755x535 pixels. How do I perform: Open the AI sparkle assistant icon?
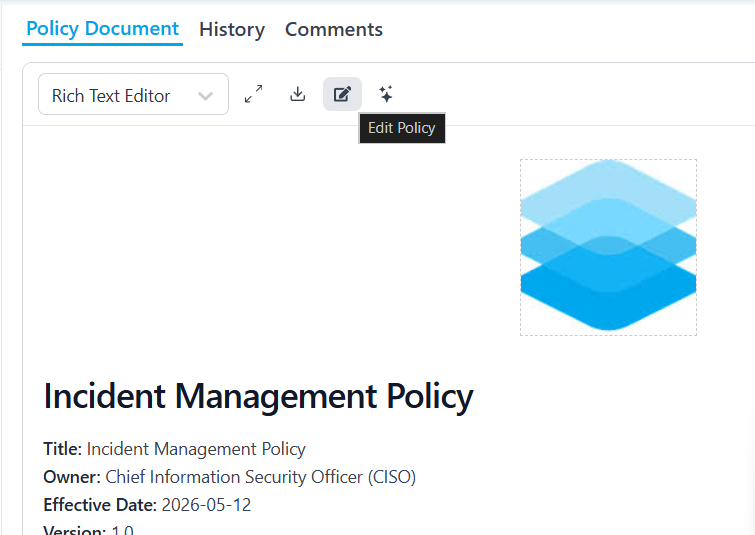[386, 94]
